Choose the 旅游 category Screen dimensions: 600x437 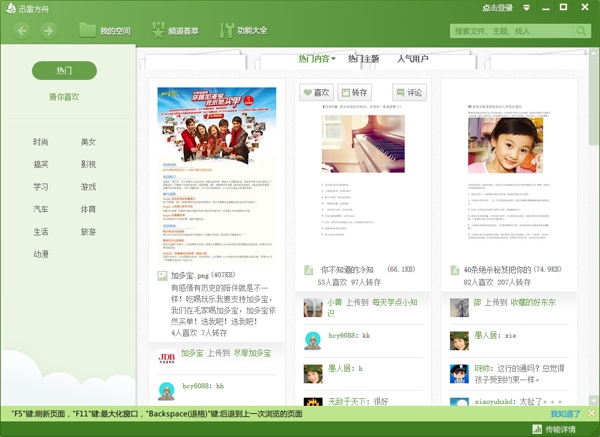(88, 232)
